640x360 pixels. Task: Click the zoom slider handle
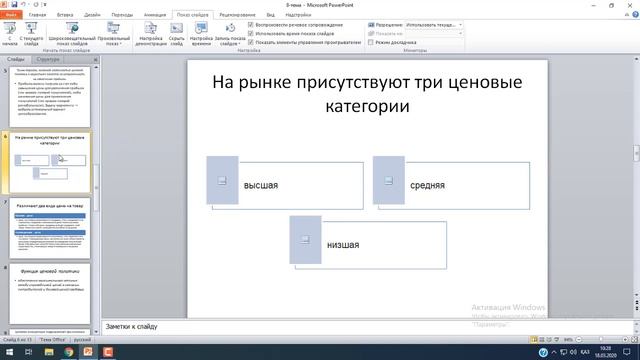601,340
